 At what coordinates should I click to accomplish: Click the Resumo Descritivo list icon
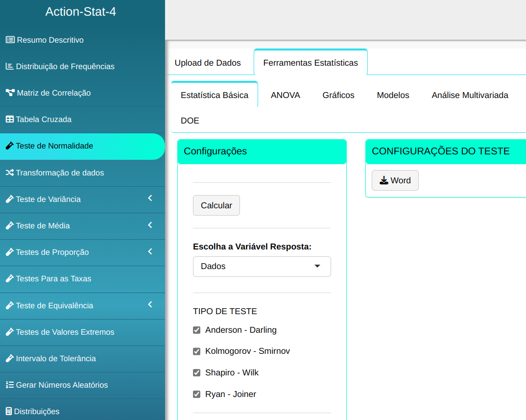point(10,40)
